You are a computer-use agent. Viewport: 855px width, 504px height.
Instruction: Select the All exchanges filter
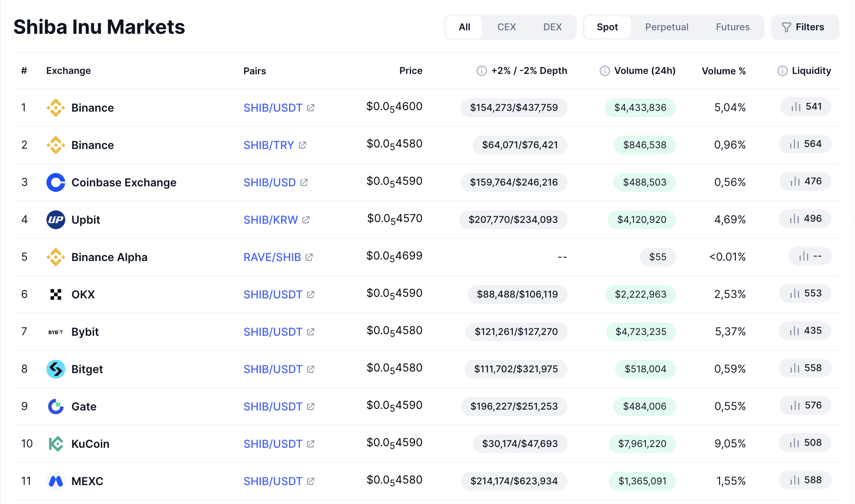click(x=464, y=27)
